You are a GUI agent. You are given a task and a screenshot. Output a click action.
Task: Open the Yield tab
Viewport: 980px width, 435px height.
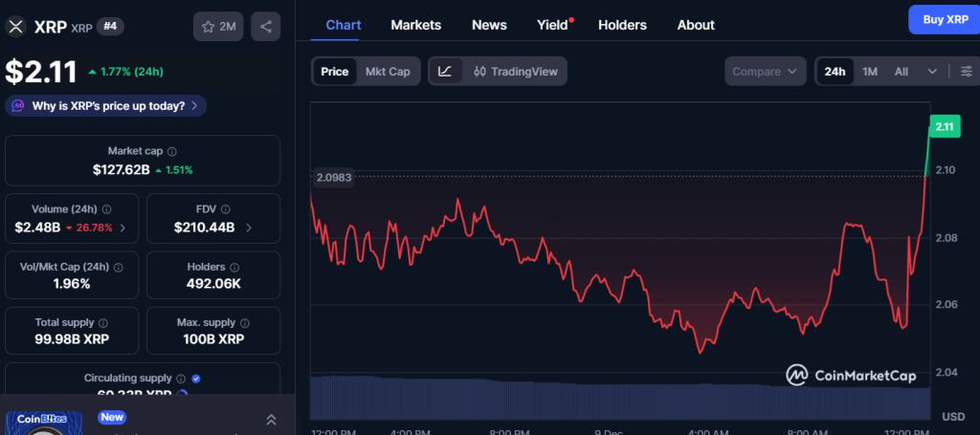coord(554,25)
